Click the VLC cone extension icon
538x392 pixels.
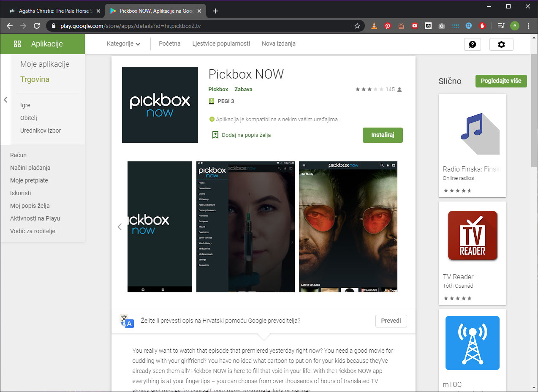click(374, 26)
